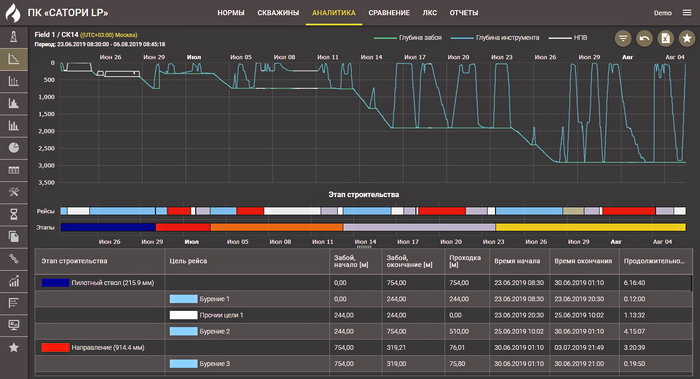The image size is (700, 379).
Task: Open the horizontal bars list sidebar icon
Action: coord(14,303)
